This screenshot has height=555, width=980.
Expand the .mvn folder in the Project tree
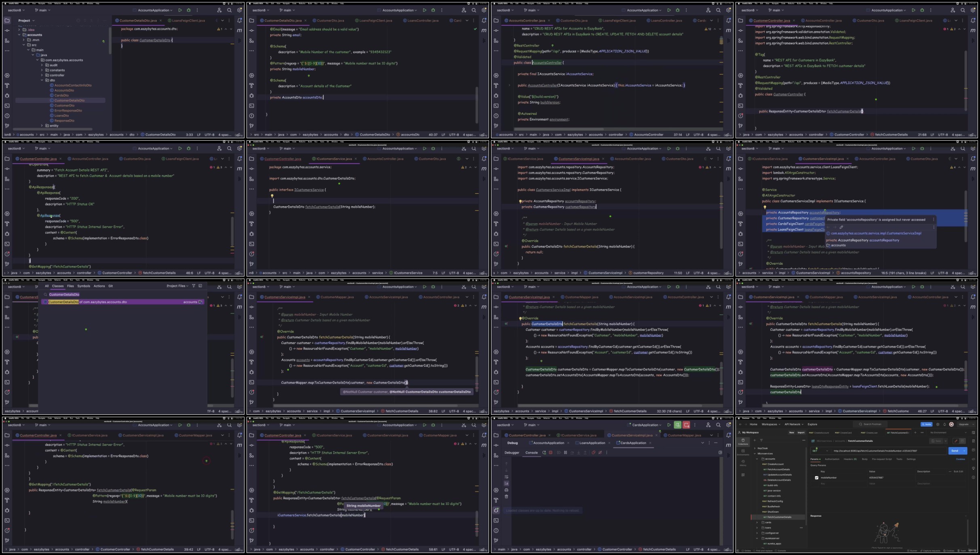[24, 40]
